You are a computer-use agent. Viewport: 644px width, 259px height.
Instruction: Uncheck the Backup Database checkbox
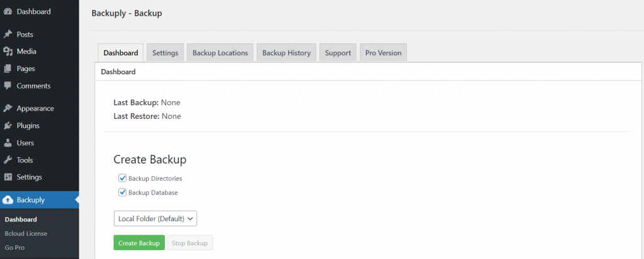(x=122, y=192)
